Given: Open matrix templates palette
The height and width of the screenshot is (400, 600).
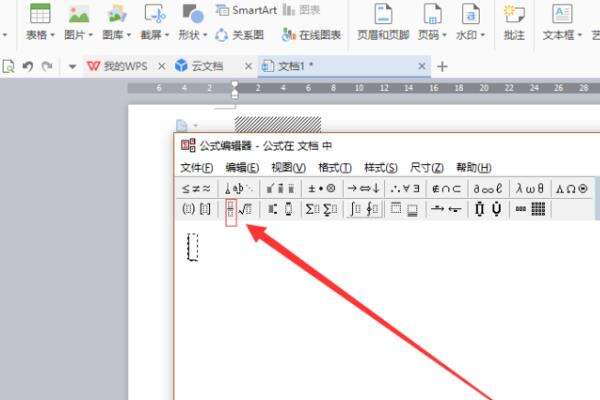Looking at the screenshot, I should click(530, 209).
